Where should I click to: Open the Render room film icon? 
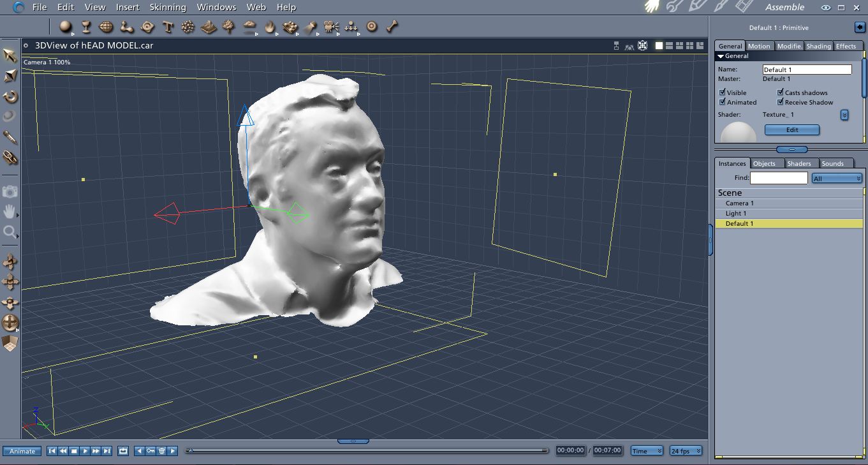point(744,7)
